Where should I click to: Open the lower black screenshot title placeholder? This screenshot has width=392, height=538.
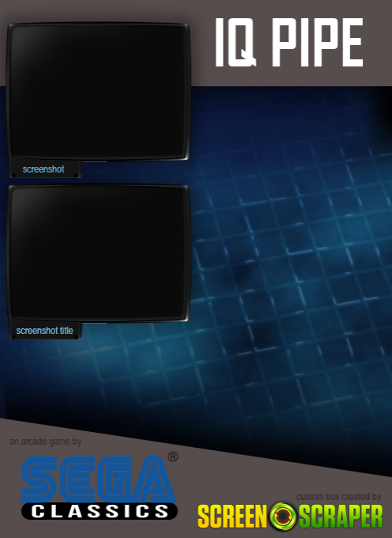98,253
